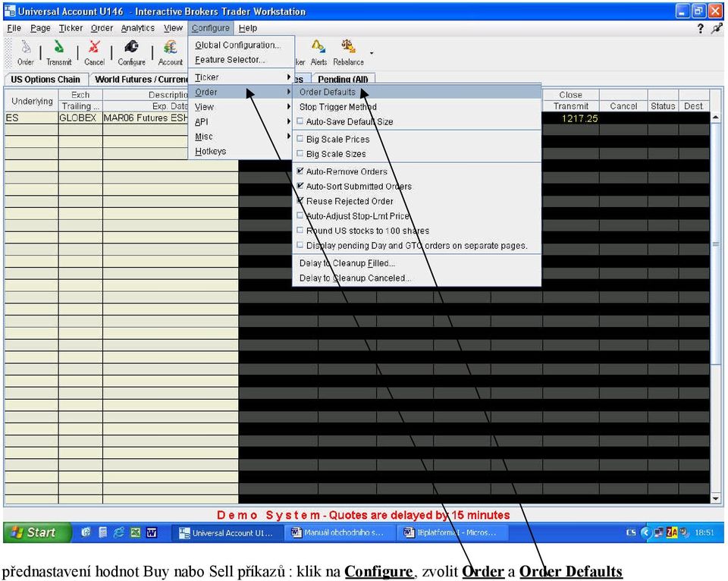728x581 pixels.
Task: Click the scrollbar up arrow
Action: (716, 118)
